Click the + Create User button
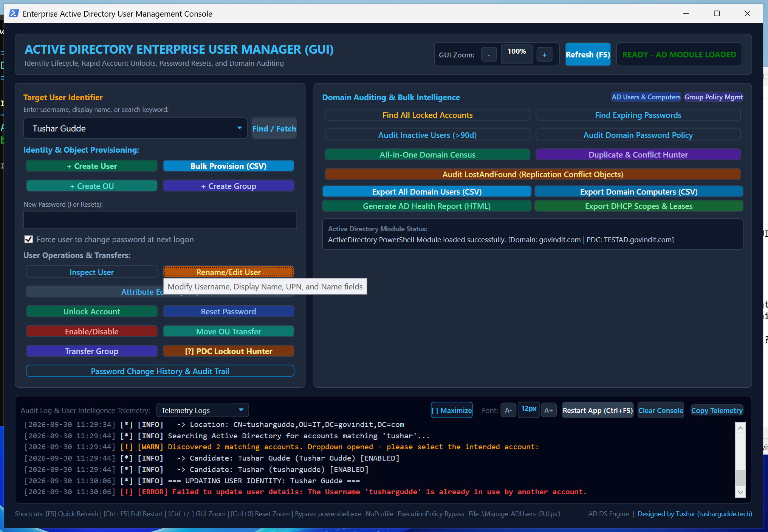Image resolution: width=768 pixels, height=532 pixels. 92,166
